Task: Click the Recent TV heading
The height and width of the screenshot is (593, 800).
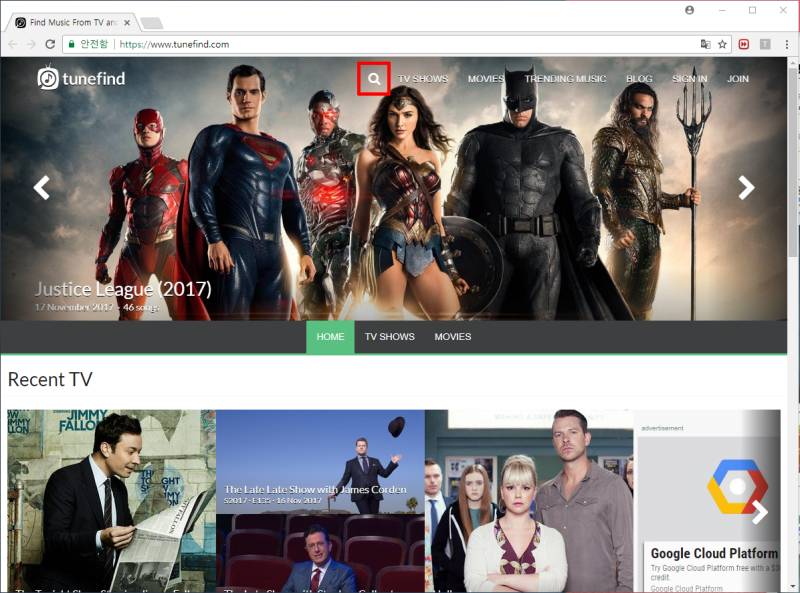Action: tap(50, 380)
